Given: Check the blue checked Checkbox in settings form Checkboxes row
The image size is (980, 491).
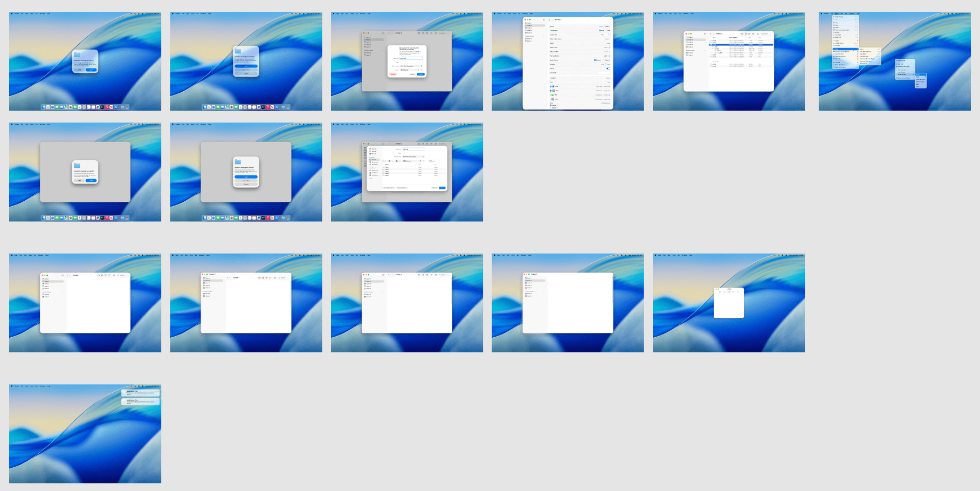Looking at the screenshot, I should [599, 30].
